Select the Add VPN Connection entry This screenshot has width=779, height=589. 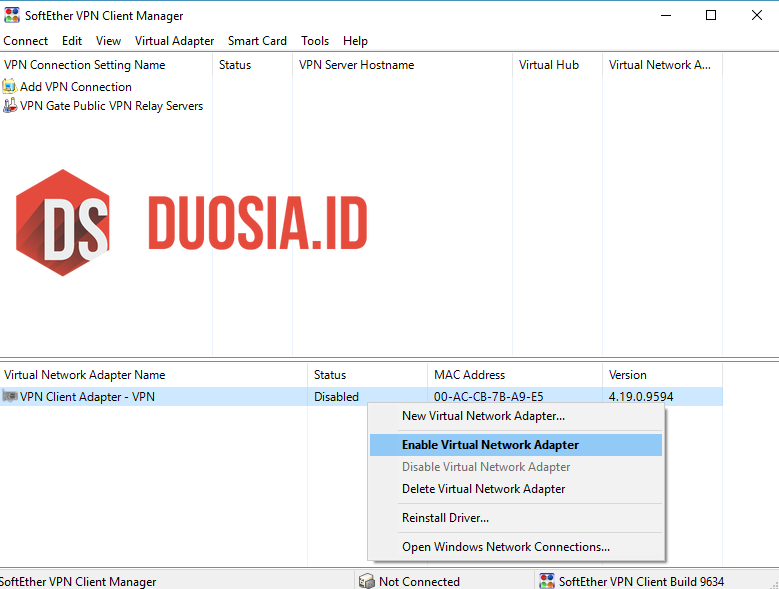(76, 86)
